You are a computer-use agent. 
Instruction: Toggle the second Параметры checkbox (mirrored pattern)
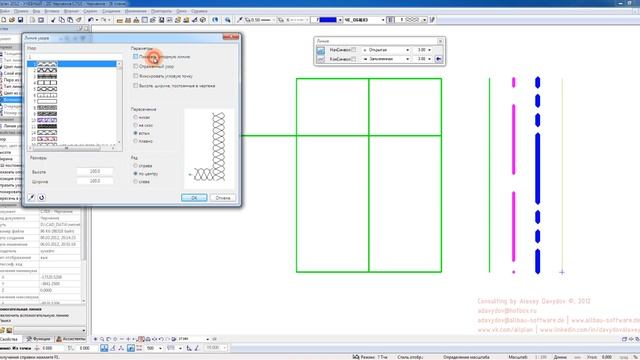tap(136, 66)
